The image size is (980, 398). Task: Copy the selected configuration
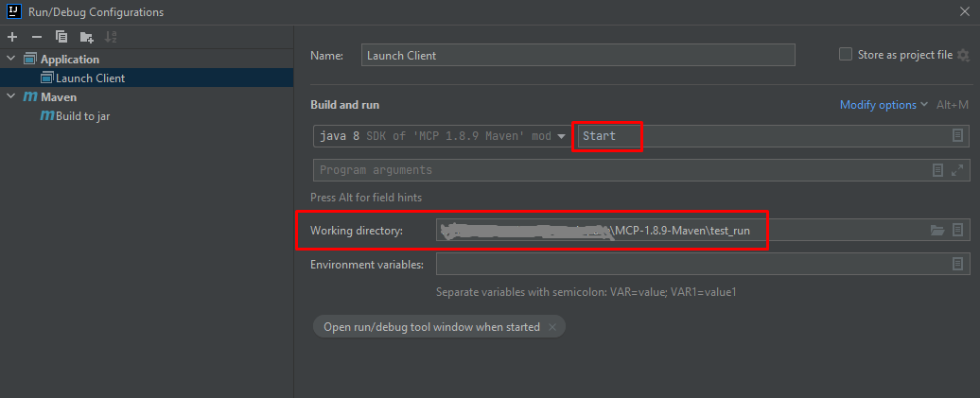61,37
